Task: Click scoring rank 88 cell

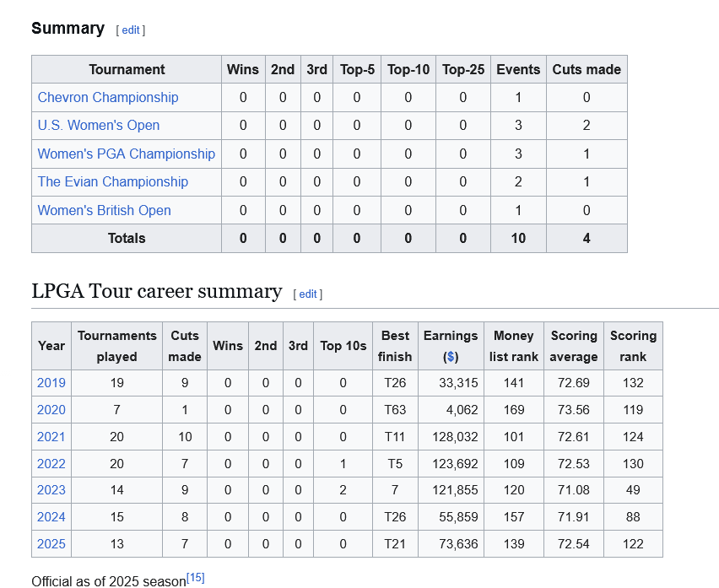Action: point(633,517)
